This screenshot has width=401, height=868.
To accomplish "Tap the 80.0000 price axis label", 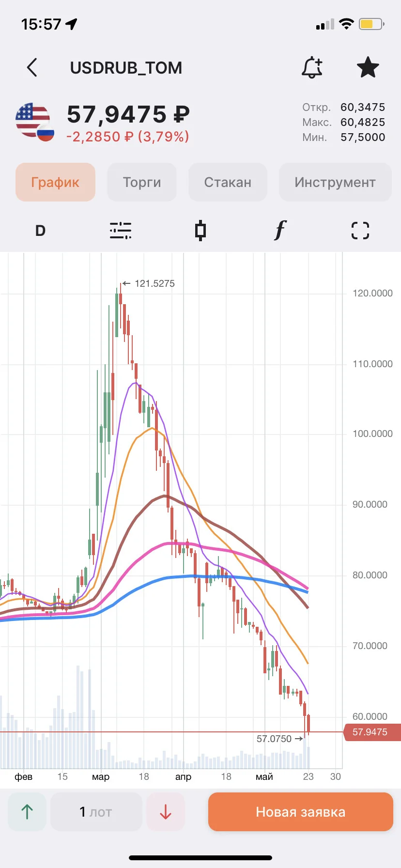I will (370, 575).
